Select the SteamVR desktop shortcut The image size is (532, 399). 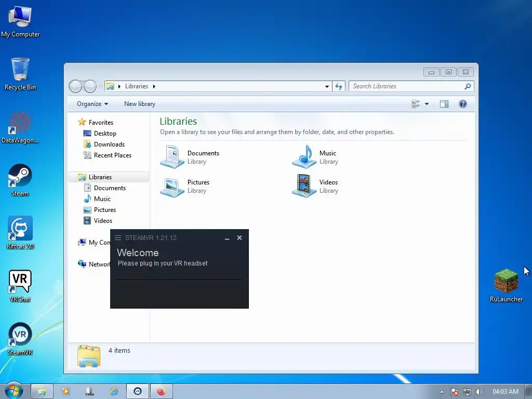[x=20, y=339]
